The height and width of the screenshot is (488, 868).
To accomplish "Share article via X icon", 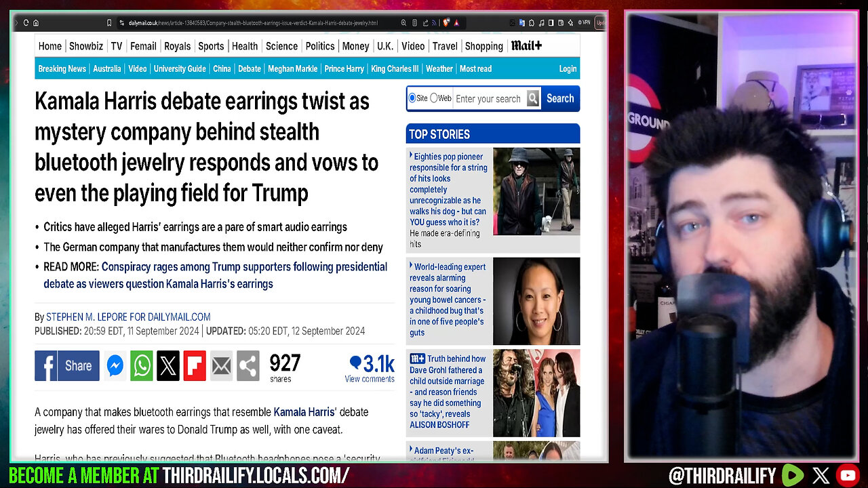I will tap(168, 366).
